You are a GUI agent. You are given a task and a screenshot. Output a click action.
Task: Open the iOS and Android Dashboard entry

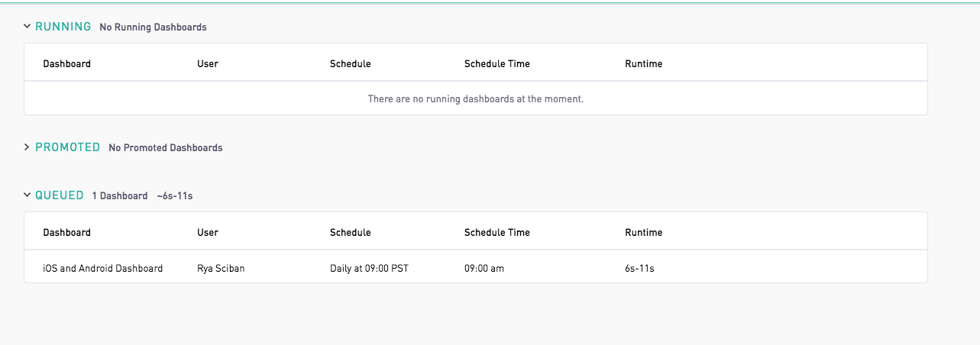pyautogui.click(x=103, y=269)
